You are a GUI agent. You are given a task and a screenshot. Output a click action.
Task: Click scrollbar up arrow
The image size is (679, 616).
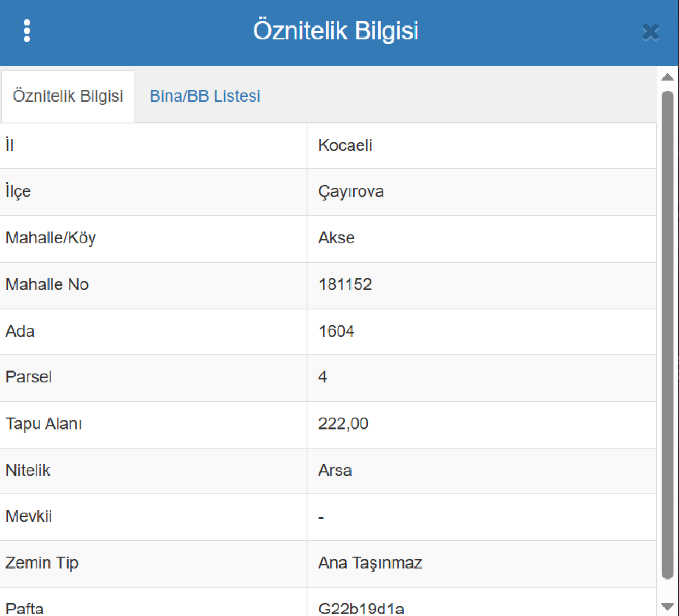pyautogui.click(x=667, y=77)
